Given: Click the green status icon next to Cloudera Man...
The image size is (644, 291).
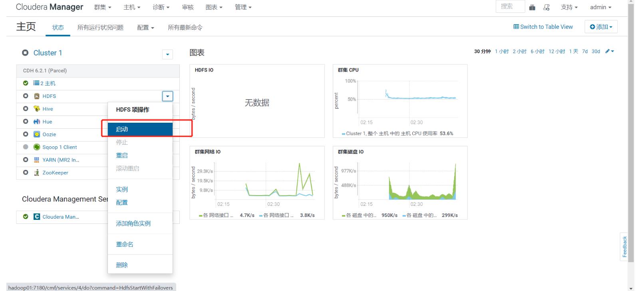Looking at the screenshot, I should 26,217.
